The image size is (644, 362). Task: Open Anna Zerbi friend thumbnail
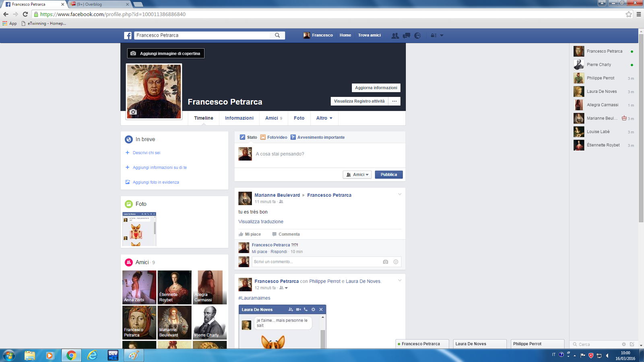coord(139,287)
